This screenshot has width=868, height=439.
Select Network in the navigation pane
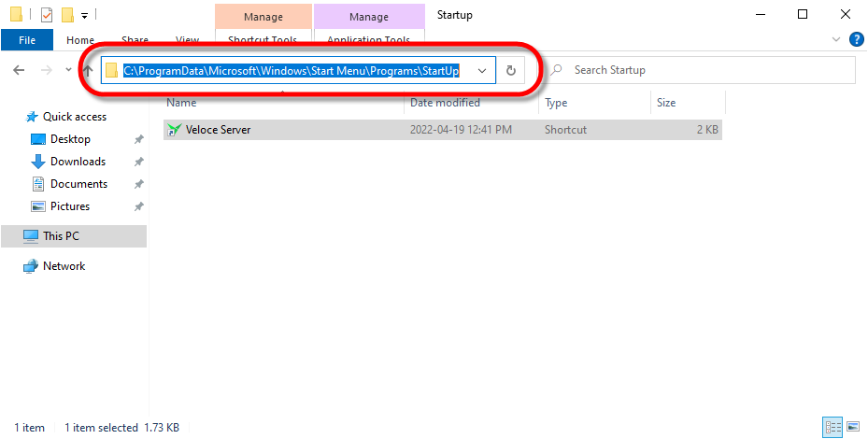click(64, 266)
